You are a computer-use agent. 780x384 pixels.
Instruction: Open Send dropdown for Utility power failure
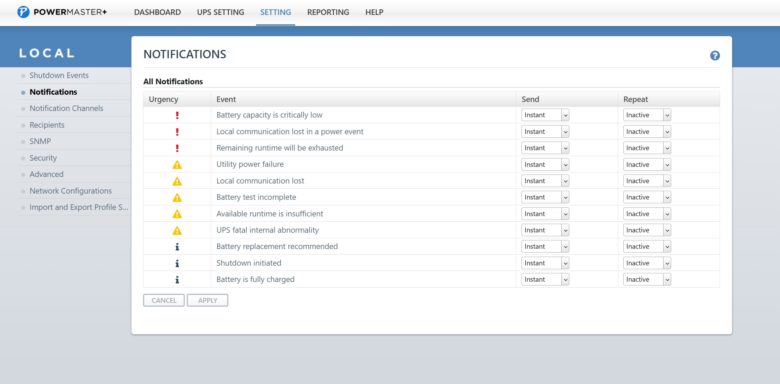coord(545,165)
